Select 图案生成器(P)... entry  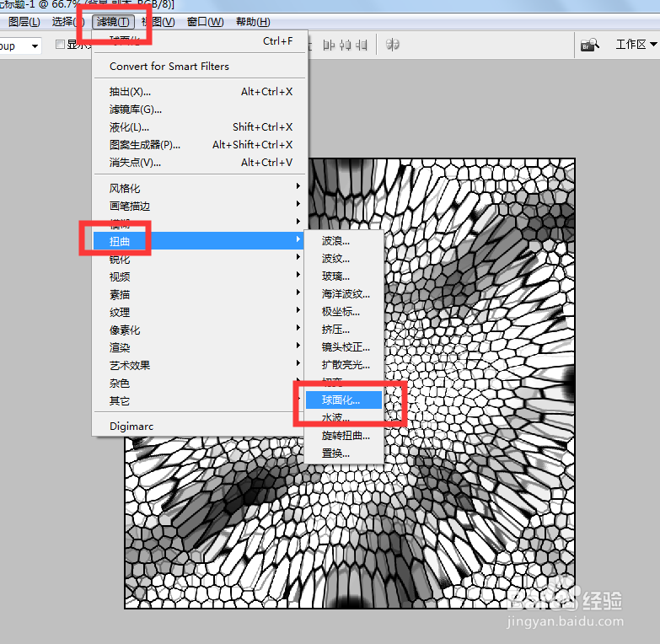click(200, 145)
